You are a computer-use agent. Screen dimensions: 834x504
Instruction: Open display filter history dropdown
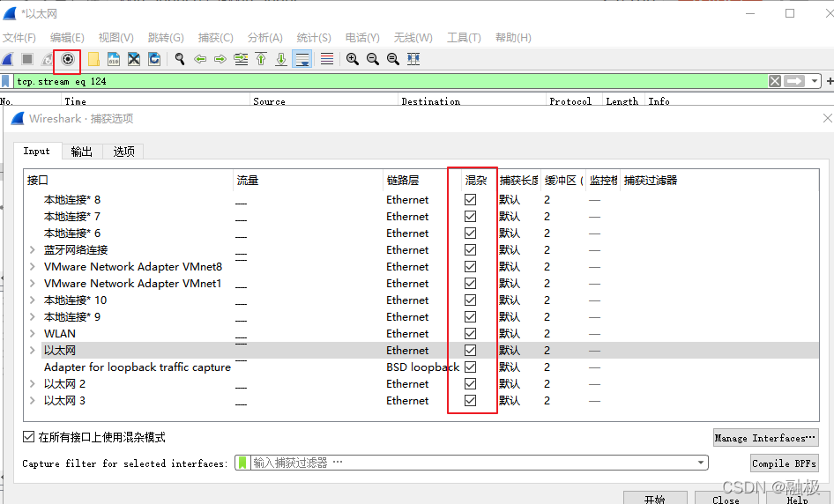click(x=815, y=81)
